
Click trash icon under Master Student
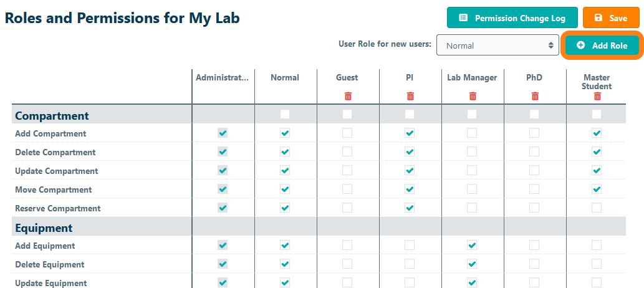tap(597, 96)
